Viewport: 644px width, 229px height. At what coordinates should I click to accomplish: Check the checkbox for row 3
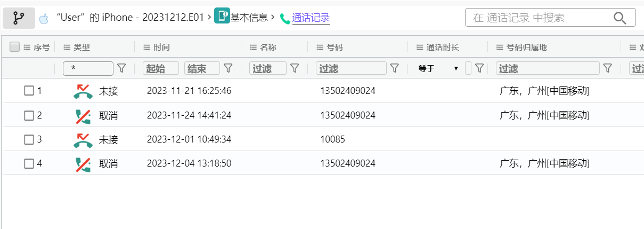point(29,140)
